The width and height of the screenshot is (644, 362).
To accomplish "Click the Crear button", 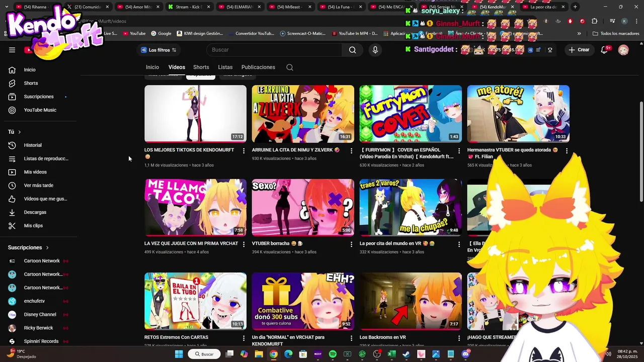I will (x=579, y=50).
